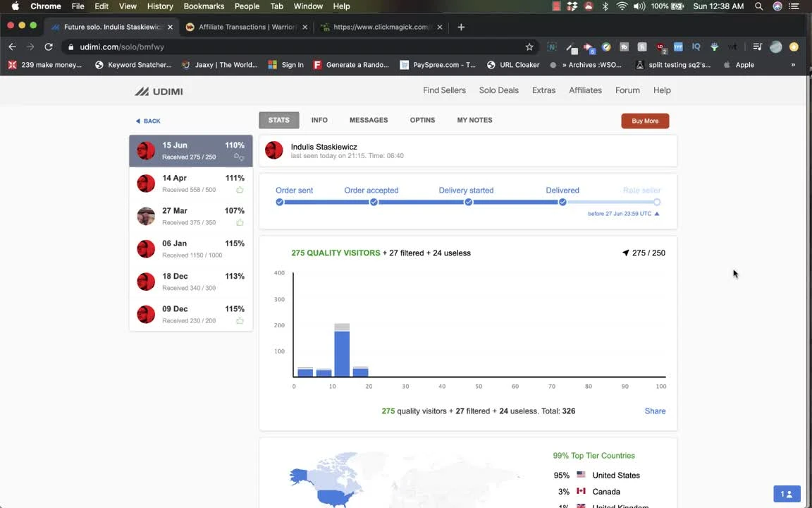Image resolution: width=812 pixels, height=508 pixels.
Task: Open the History menu
Action: [x=160, y=6]
